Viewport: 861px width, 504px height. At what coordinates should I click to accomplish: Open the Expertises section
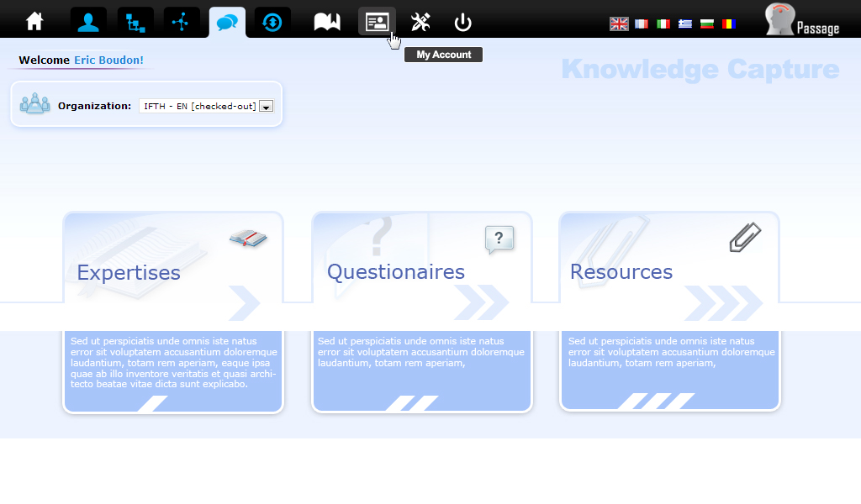pyautogui.click(x=129, y=272)
